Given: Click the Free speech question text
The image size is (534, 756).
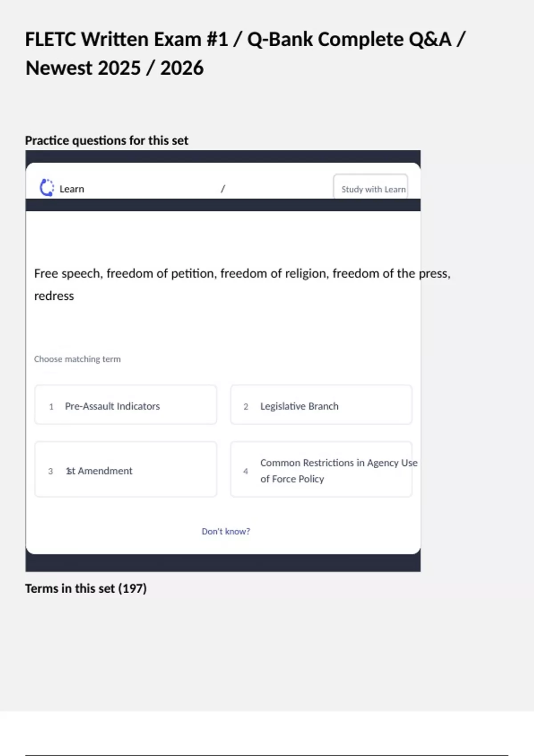Looking at the screenshot, I should (x=242, y=273).
